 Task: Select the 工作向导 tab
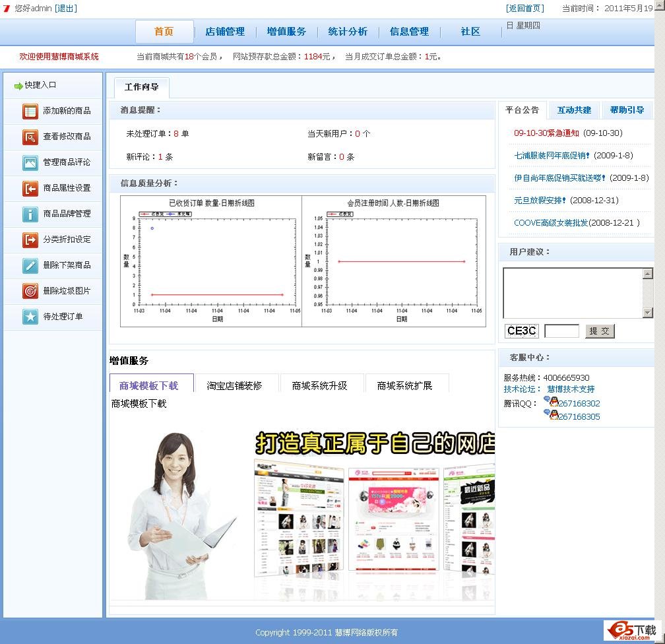pyautogui.click(x=142, y=87)
